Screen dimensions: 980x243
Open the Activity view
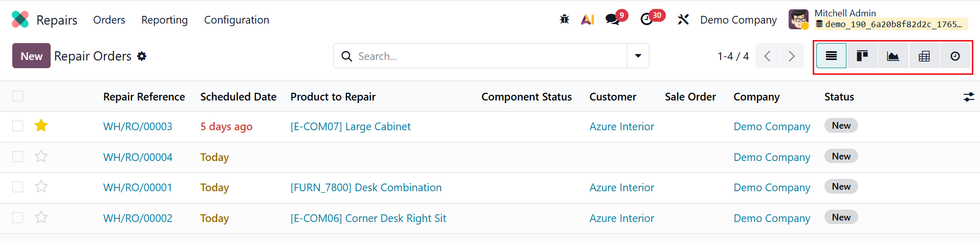[955, 56]
